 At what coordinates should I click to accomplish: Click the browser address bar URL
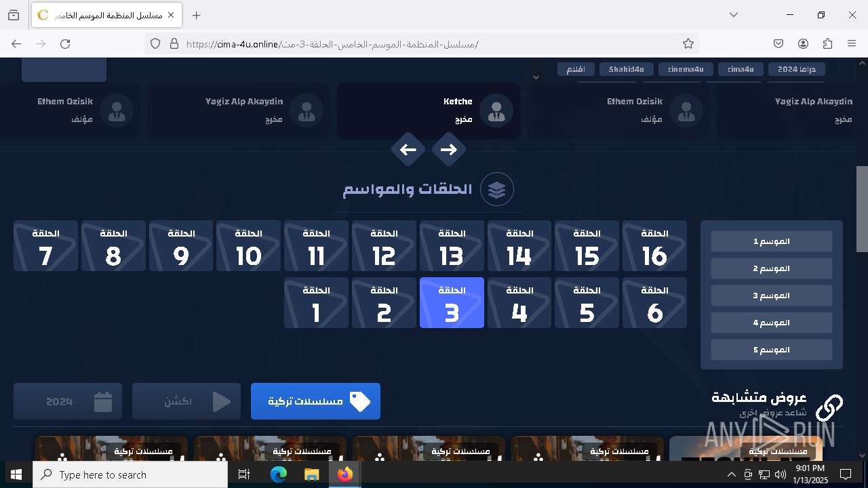tap(332, 44)
